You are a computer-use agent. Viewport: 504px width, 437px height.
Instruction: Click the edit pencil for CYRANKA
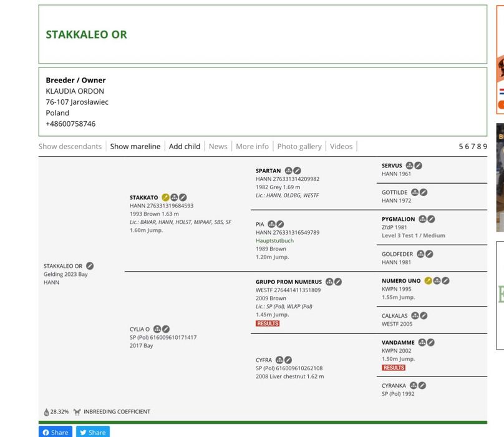[x=422, y=385]
